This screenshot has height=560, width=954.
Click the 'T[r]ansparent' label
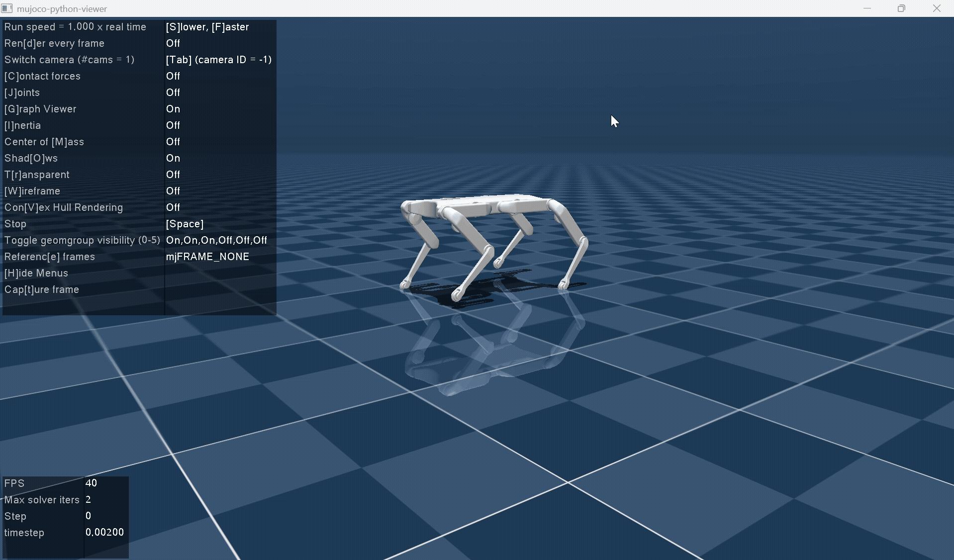click(37, 175)
